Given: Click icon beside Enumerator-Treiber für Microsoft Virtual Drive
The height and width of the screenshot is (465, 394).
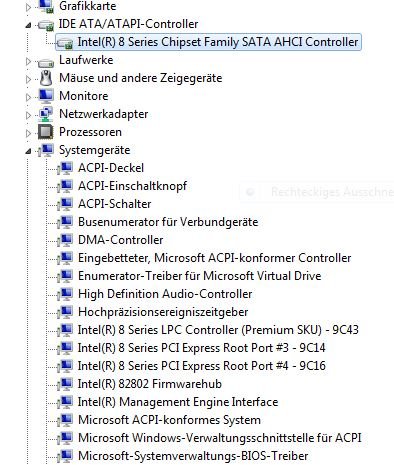Looking at the screenshot, I should click(65, 276).
